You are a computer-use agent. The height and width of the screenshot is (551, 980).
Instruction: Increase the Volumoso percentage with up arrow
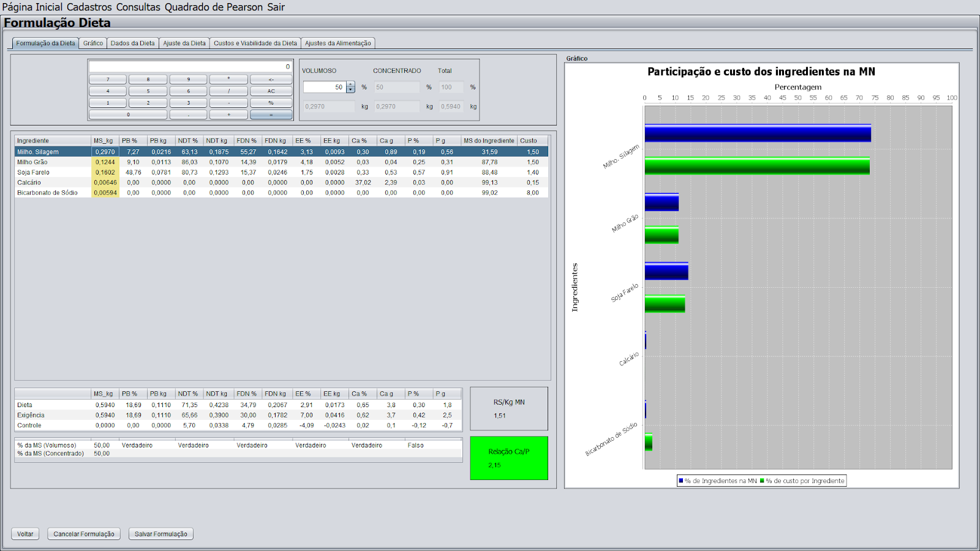(350, 84)
